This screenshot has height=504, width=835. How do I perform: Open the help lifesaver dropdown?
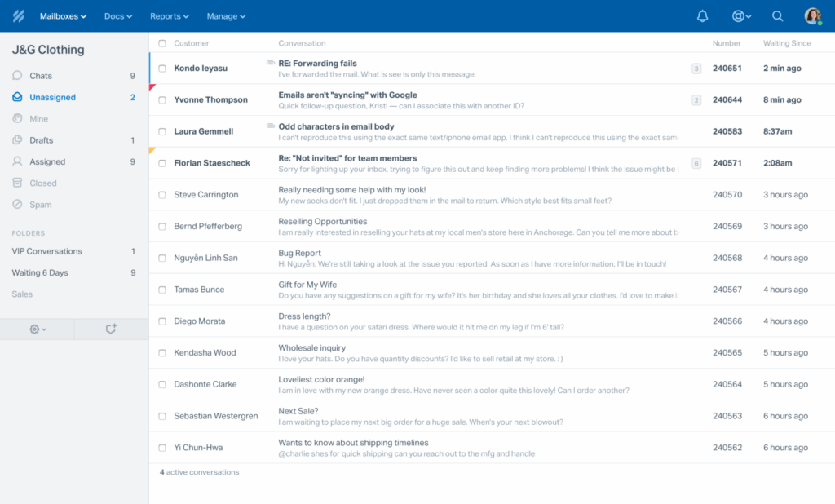[741, 16]
